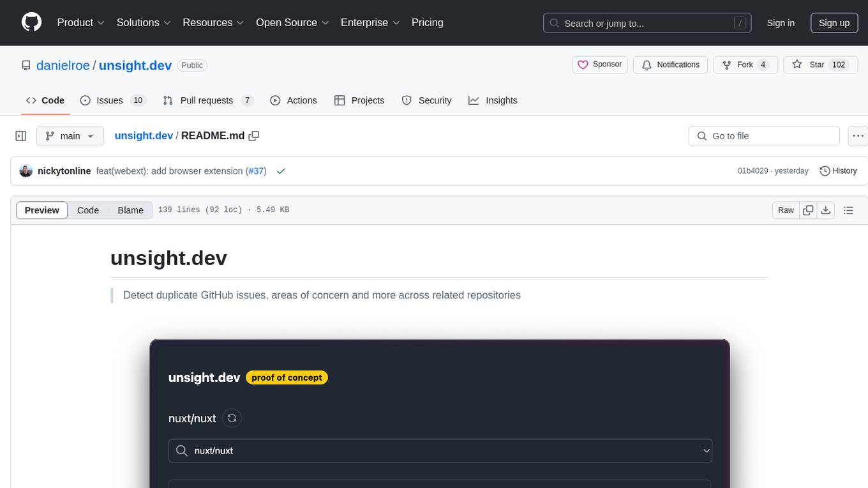Expand the Solutions menu
Viewport: 868px width, 488px height.
coord(144,22)
